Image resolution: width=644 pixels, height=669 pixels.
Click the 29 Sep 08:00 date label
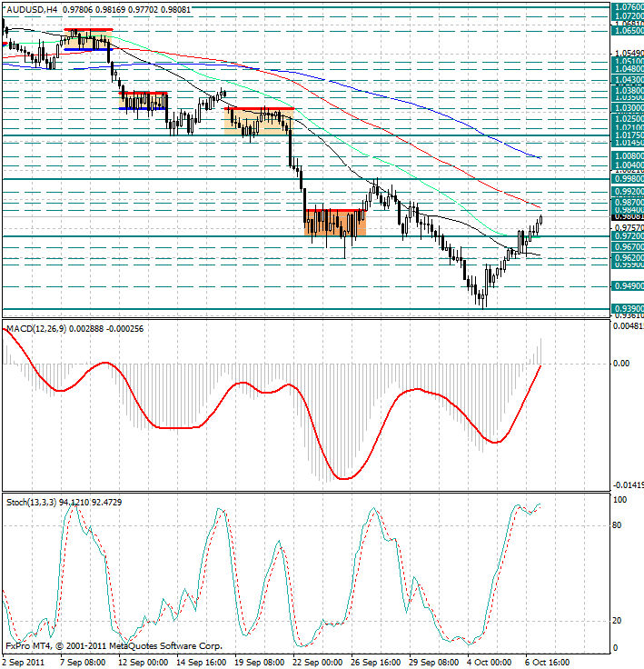tap(433, 663)
